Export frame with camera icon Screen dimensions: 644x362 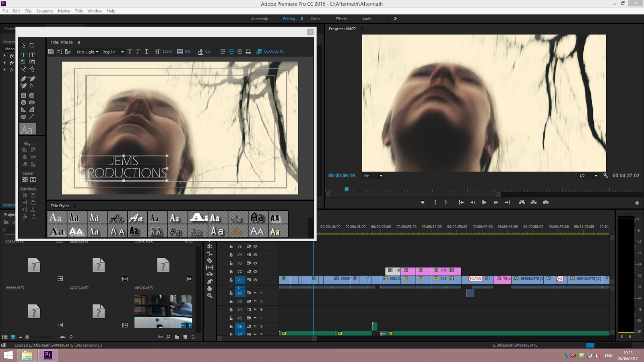tap(546, 202)
